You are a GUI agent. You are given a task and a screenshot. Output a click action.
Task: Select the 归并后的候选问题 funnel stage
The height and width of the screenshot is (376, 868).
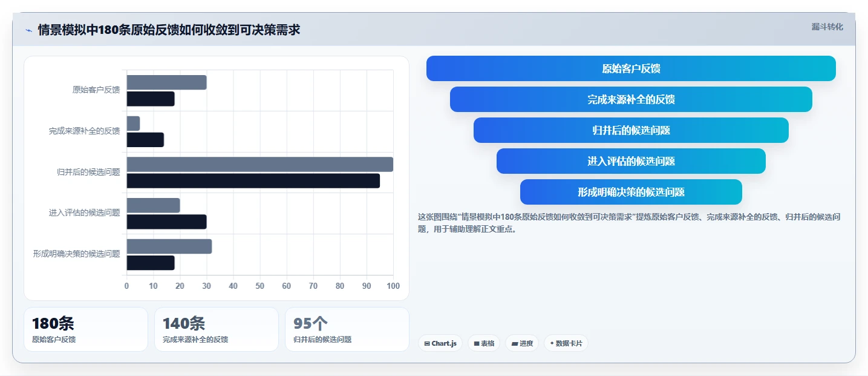pos(631,130)
